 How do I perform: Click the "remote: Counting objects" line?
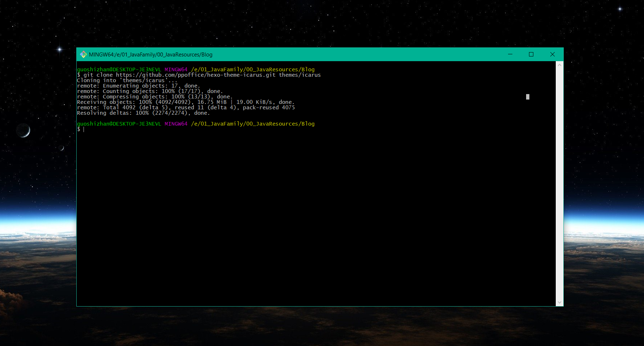(x=149, y=91)
